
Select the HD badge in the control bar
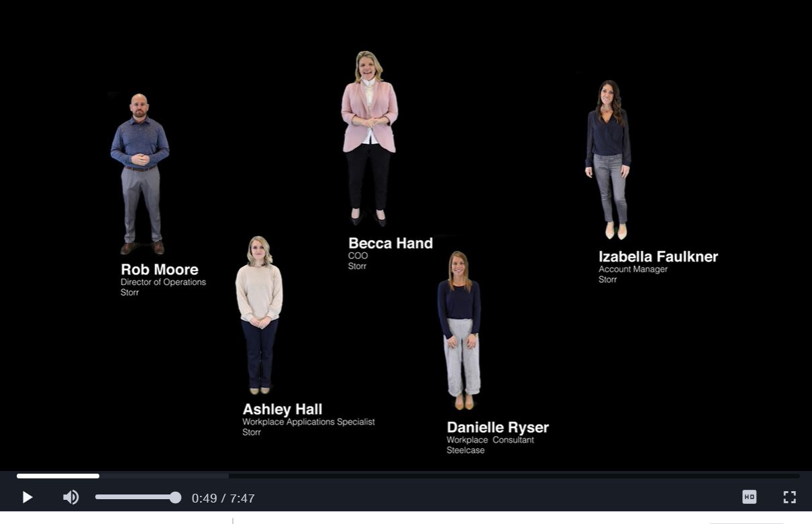click(x=749, y=497)
